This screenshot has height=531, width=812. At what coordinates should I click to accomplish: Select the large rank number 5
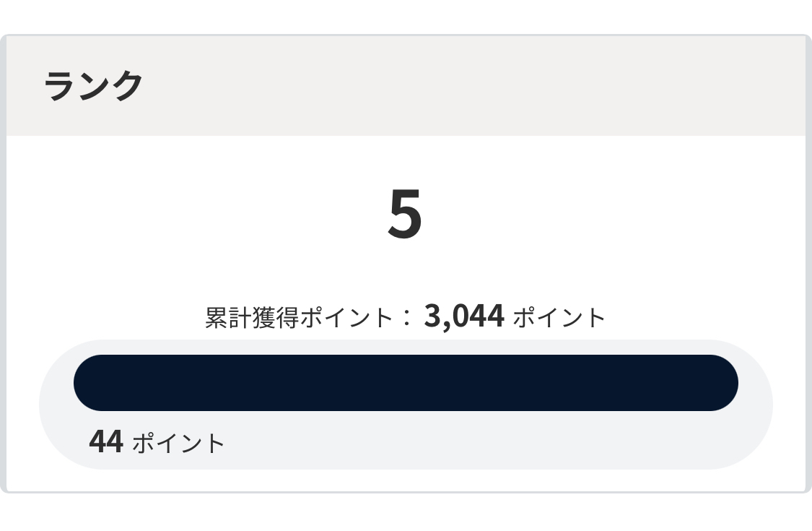pyautogui.click(x=405, y=214)
